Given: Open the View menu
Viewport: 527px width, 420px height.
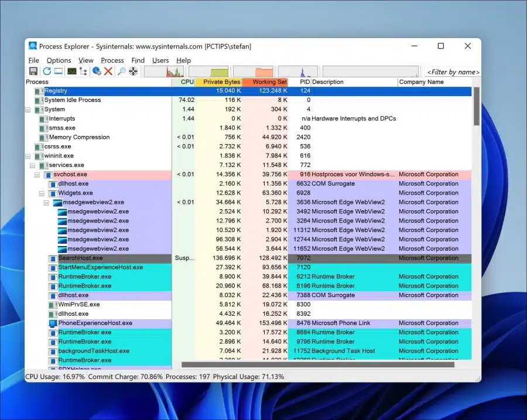Looking at the screenshot, I should (85, 60).
